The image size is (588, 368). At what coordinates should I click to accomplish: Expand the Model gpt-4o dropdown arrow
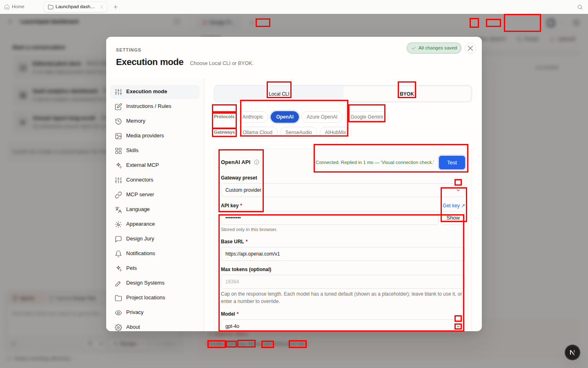point(458,326)
